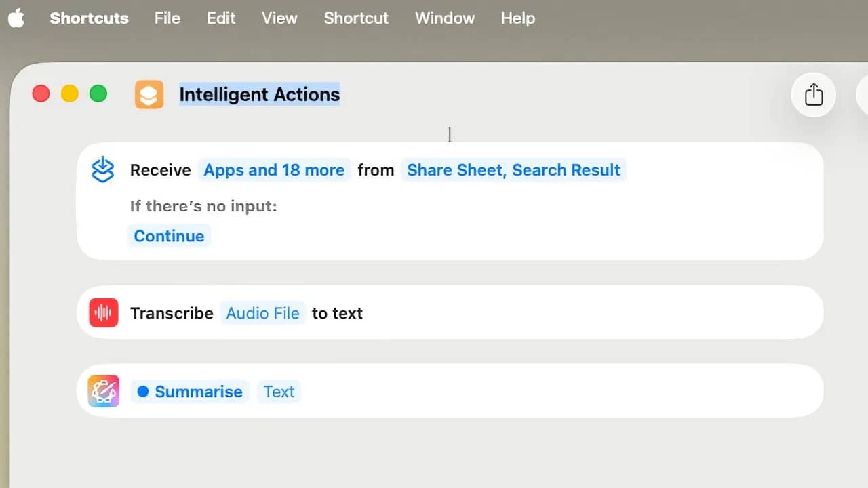Open the Help menu

[517, 18]
